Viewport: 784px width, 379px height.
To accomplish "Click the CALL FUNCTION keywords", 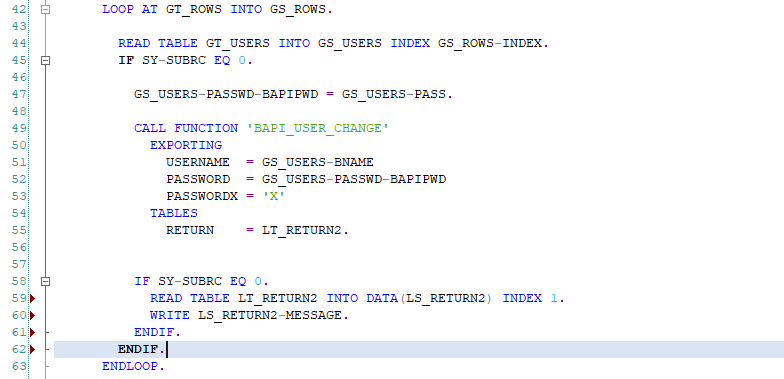I will tap(186, 128).
